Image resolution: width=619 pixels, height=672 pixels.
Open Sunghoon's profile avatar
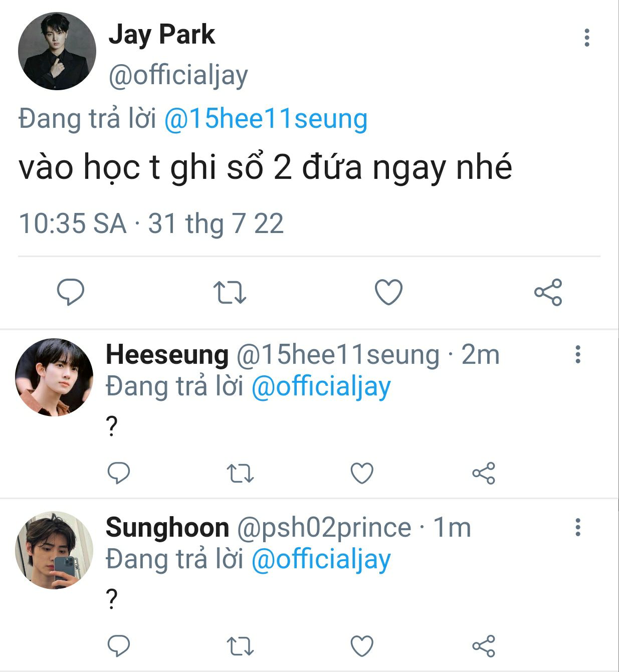click(x=54, y=550)
